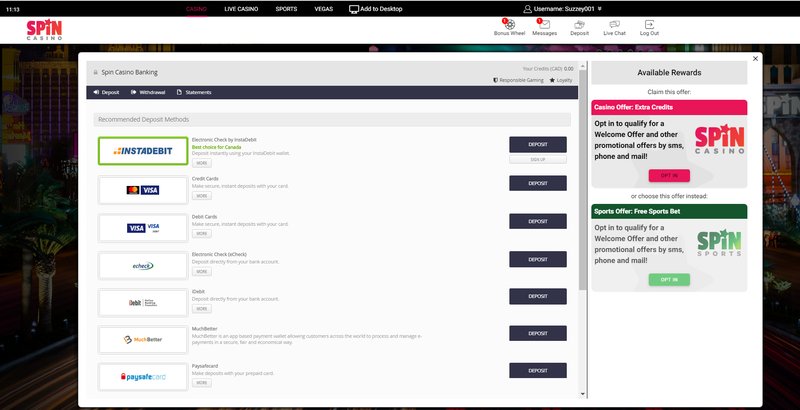Click the Deposit icon in header
Image resolution: width=800 pixels, height=410 pixels.
579,24
